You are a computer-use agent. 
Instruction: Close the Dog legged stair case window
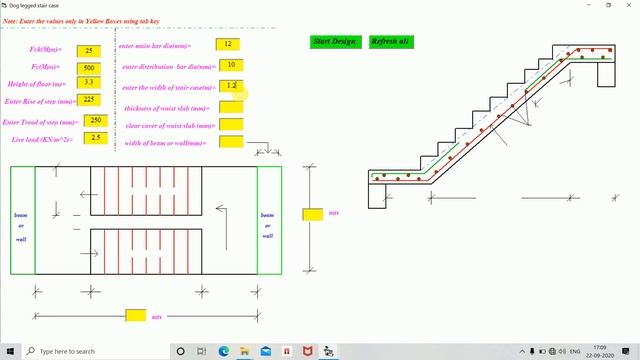pyautogui.click(x=629, y=5)
